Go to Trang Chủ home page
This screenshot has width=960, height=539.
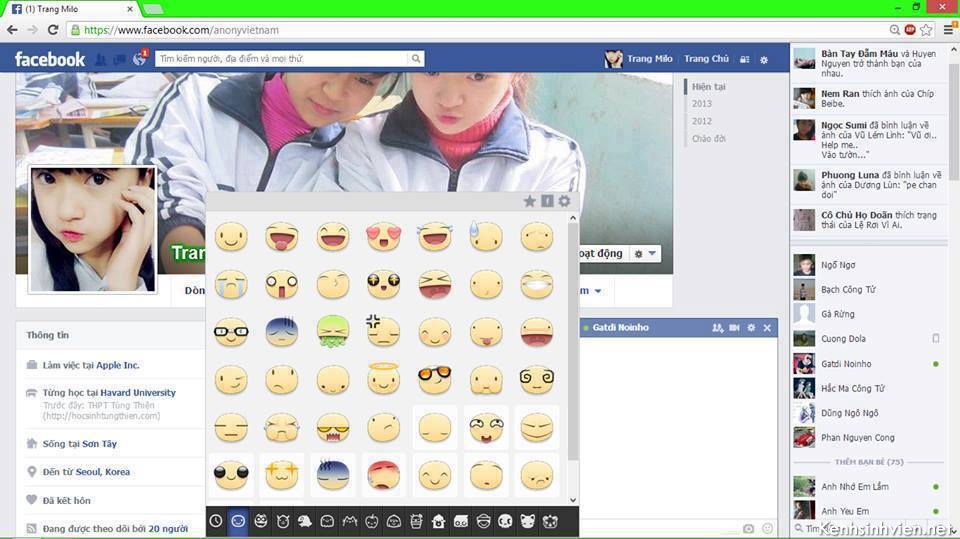(706, 59)
